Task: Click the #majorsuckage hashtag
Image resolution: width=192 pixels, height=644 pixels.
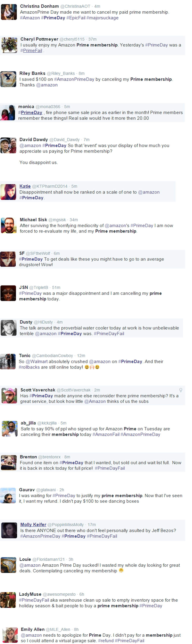Action: tap(103, 18)
